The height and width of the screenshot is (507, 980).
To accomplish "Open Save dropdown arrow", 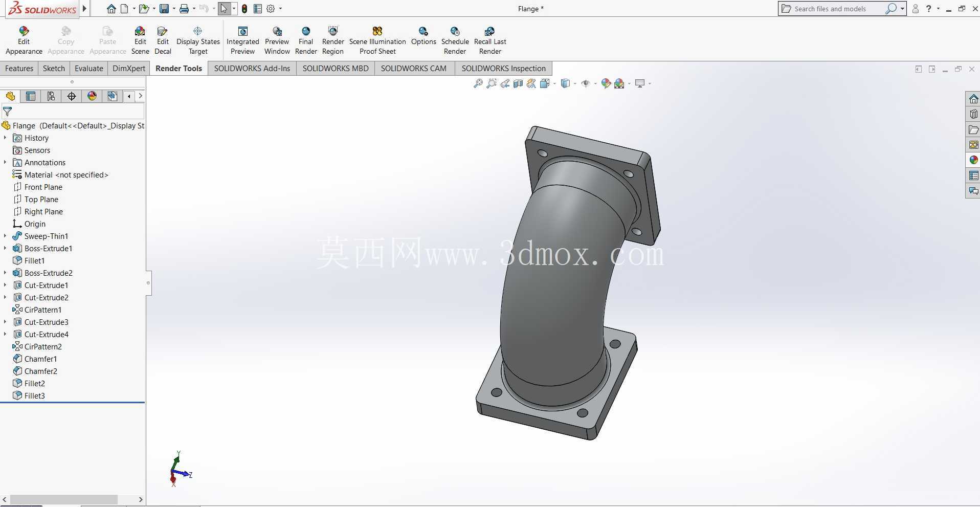I will [174, 9].
